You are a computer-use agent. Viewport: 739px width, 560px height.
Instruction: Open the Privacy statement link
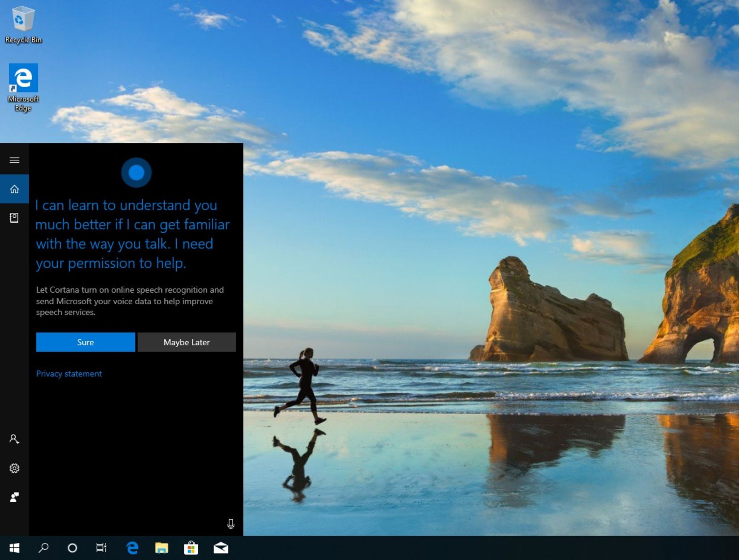69,373
